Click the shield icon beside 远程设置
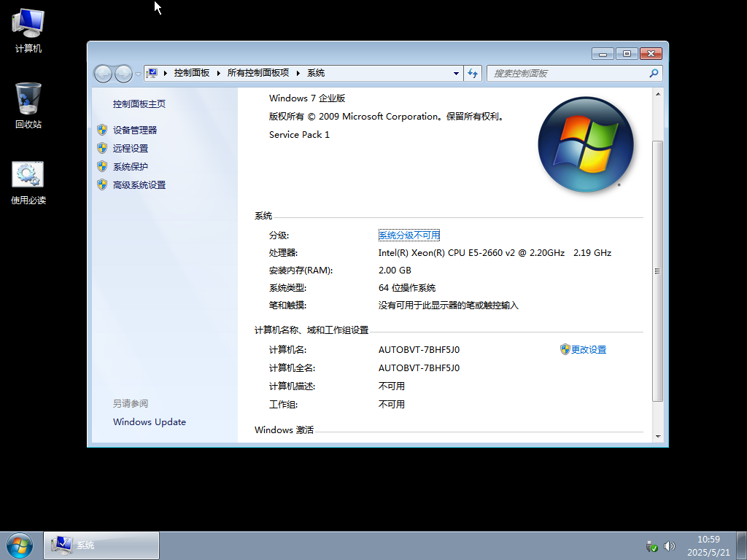747x560 pixels. [102, 148]
